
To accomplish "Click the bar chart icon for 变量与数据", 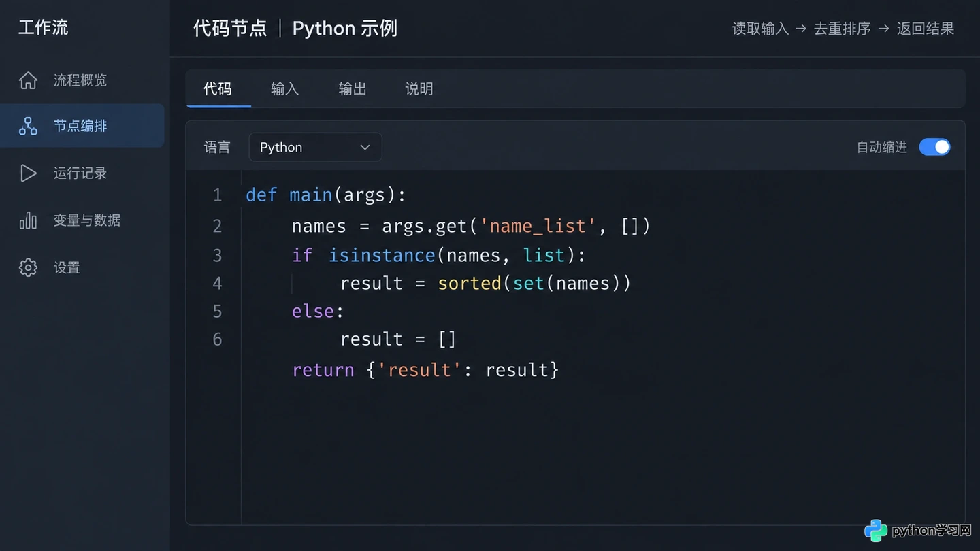I will tap(28, 220).
